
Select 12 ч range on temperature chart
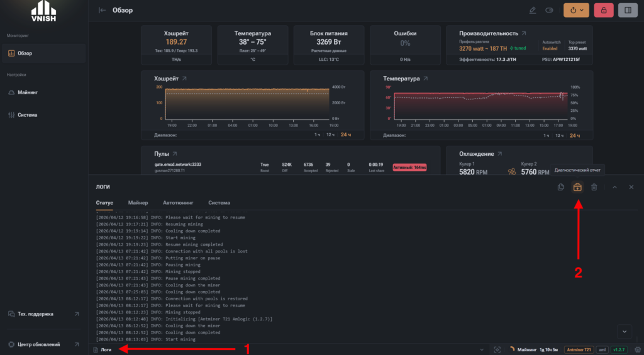click(559, 136)
